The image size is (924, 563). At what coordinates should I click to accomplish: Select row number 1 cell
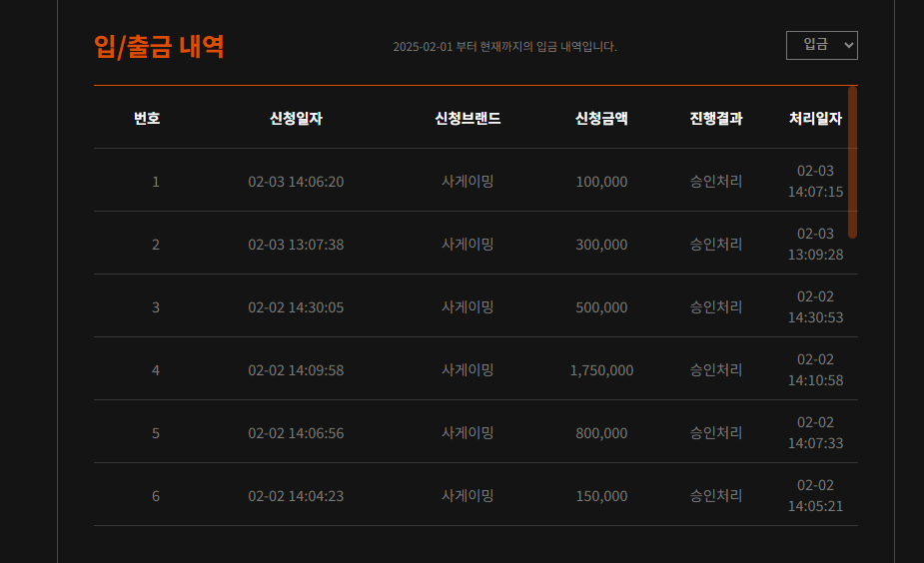click(x=156, y=182)
